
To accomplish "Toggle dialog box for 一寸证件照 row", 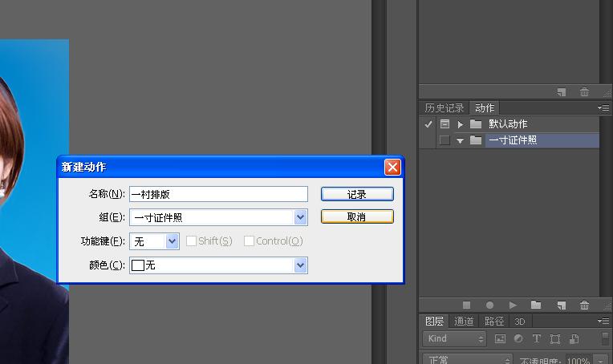I will [445, 140].
